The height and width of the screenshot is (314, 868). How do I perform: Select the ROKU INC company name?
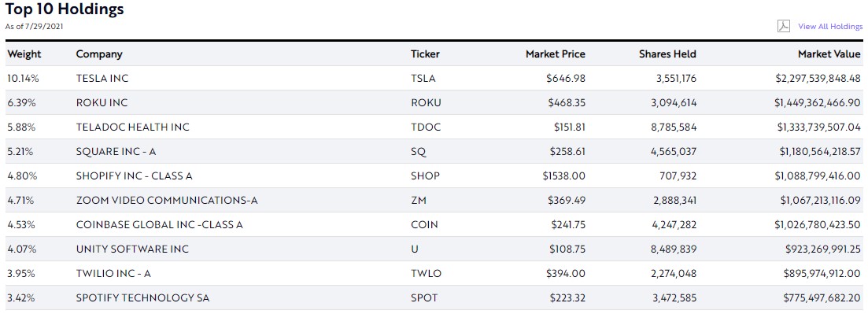(x=102, y=103)
